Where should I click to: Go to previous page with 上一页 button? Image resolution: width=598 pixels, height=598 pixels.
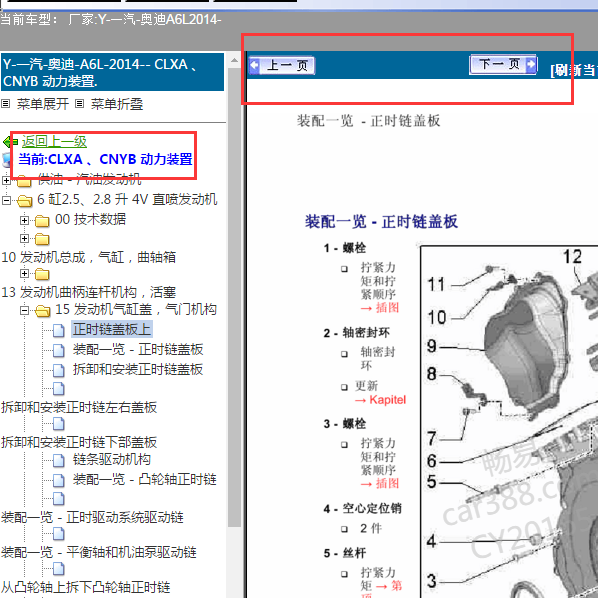(x=282, y=66)
